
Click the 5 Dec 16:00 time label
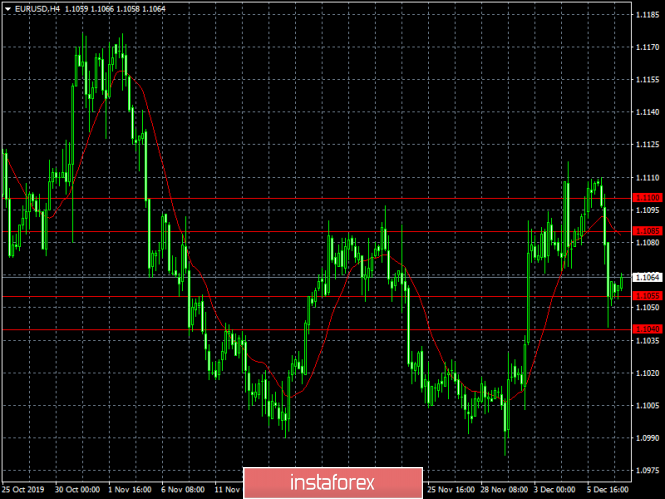608,490
